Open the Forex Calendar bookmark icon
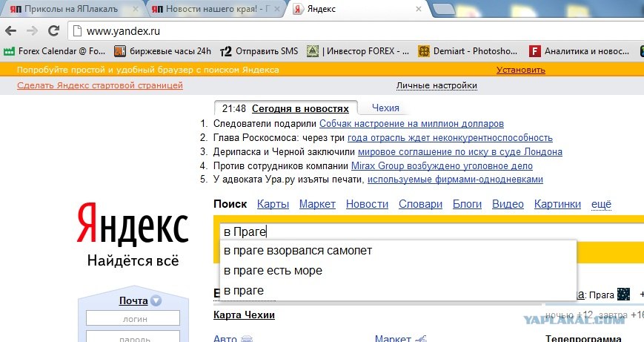Image resolution: width=644 pixels, height=342 pixels. pyautogui.click(x=9, y=51)
